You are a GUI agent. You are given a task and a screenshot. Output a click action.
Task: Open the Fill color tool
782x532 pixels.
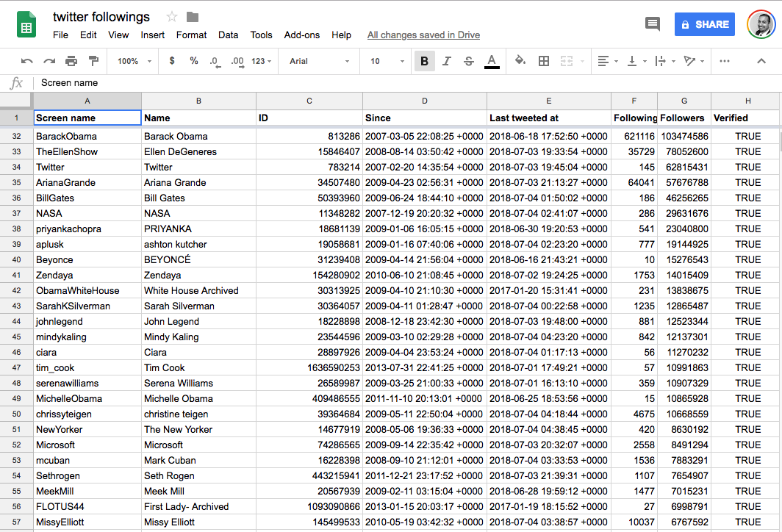pyautogui.click(x=519, y=61)
